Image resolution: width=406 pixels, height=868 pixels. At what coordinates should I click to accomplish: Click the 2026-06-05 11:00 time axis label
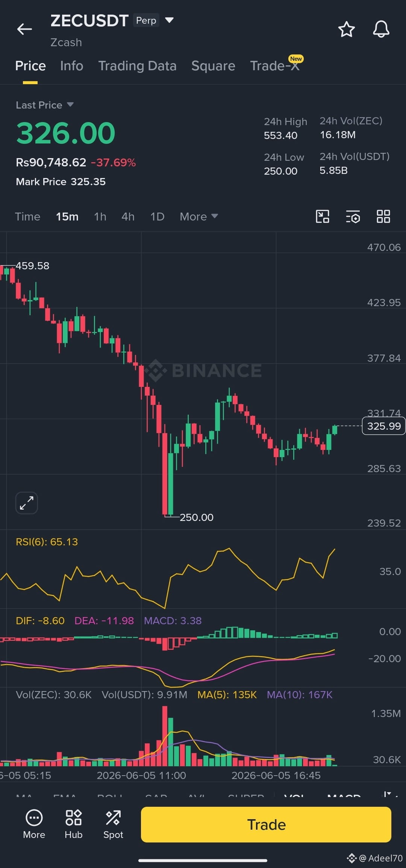pos(141,775)
